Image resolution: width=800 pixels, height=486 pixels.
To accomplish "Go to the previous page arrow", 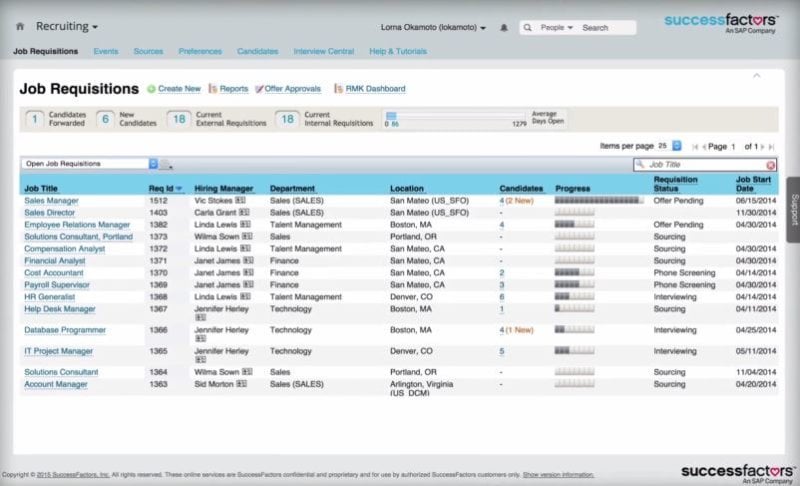I will (x=704, y=147).
